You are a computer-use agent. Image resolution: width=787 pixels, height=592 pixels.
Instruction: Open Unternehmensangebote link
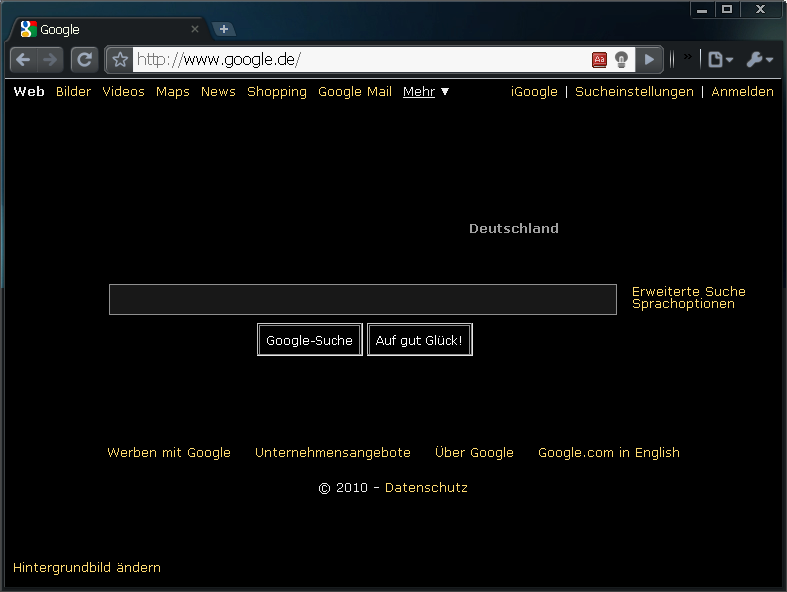pyautogui.click(x=333, y=453)
